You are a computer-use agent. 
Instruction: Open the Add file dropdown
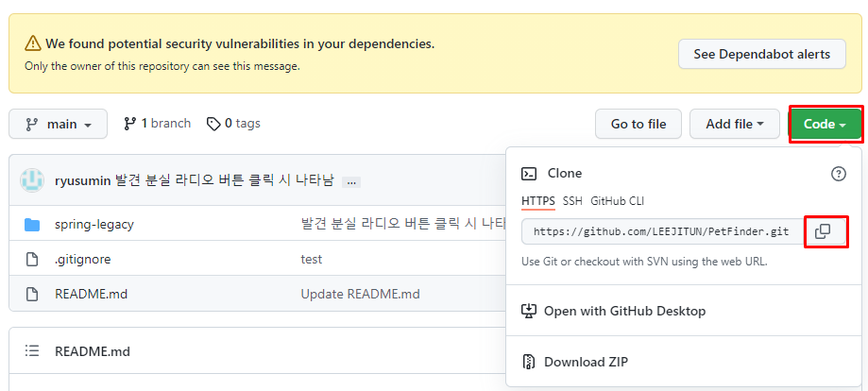734,124
